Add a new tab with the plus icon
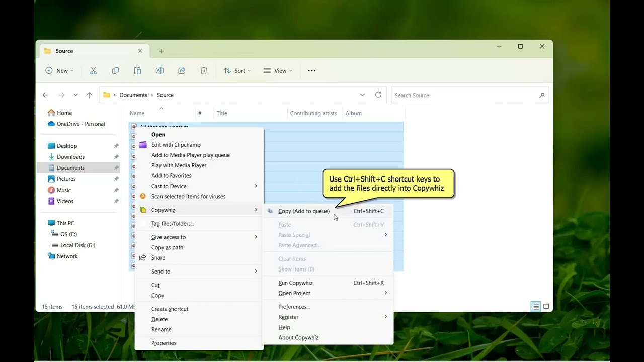Screen dimensions: 644x362 [162, 51]
